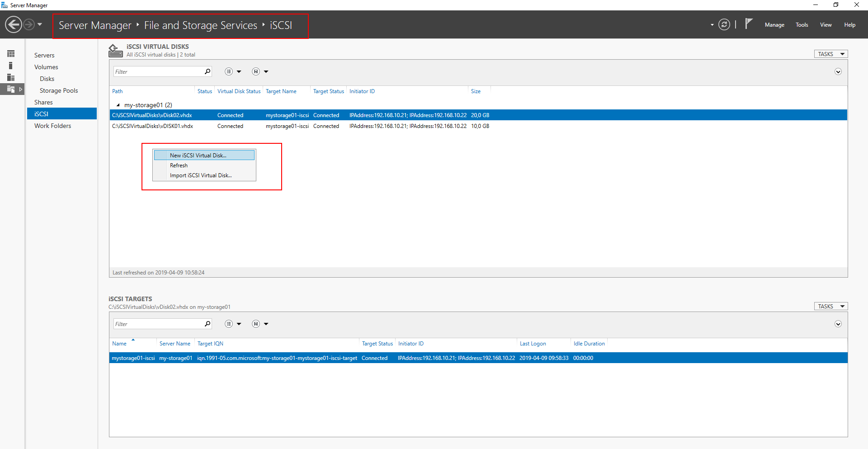Image resolution: width=868 pixels, height=449 pixels.
Task: Open the list options dropdown arrow for targets
Action: point(239,324)
